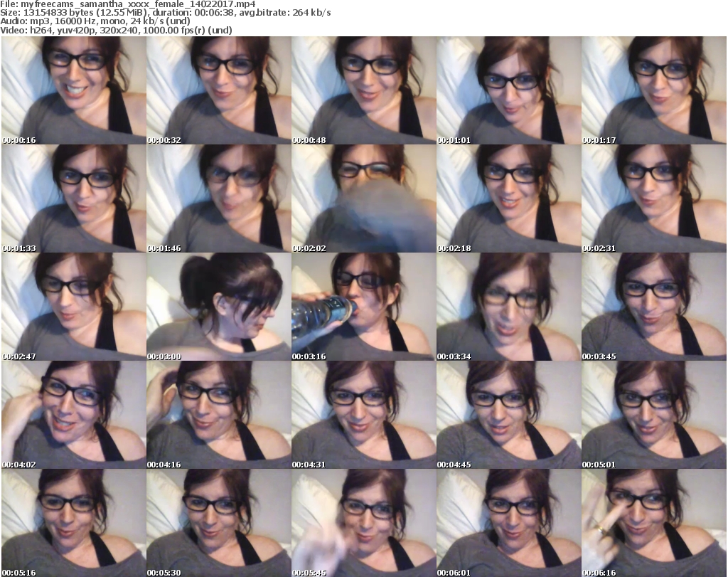The image size is (728, 577).
Task: Open the frame stamped 00:02:31
Action: click(654, 198)
